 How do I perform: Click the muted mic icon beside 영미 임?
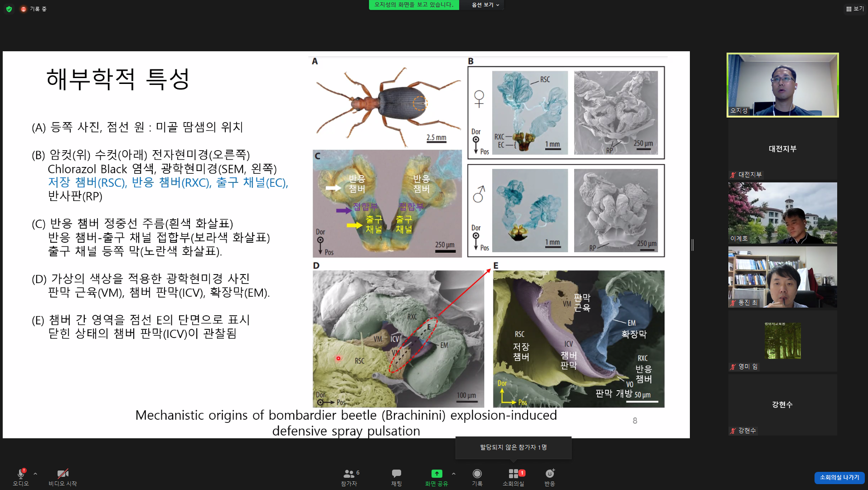coord(733,367)
